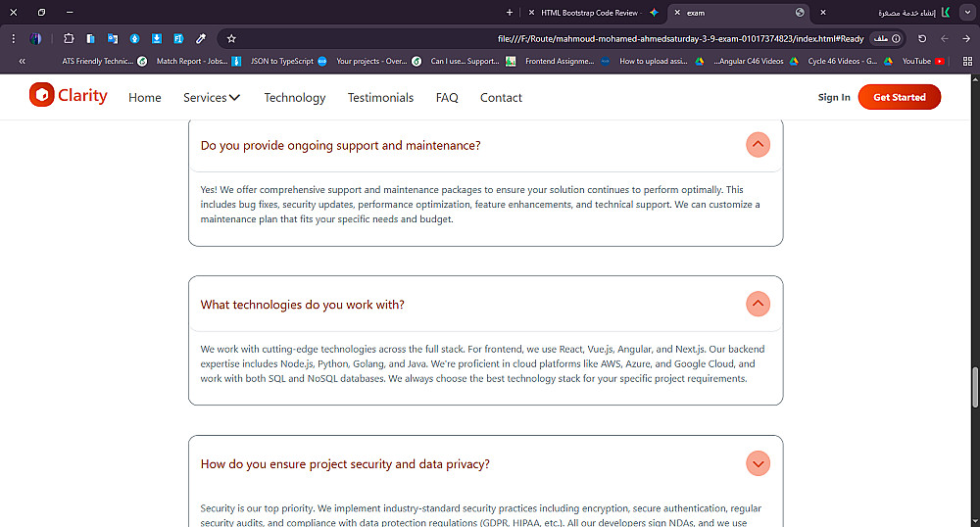Bookmark this page with the star icon
The height and width of the screenshot is (527, 980).
coord(231,39)
